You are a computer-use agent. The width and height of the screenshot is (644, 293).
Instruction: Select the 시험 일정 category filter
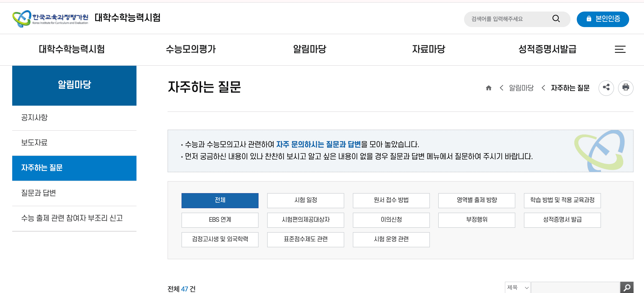point(306,200)
